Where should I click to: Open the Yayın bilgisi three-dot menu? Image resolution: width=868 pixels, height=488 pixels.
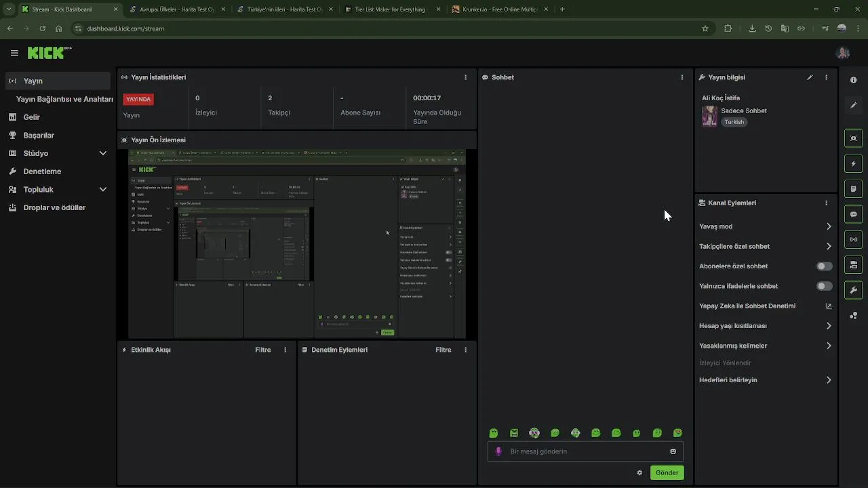[826, 77]
